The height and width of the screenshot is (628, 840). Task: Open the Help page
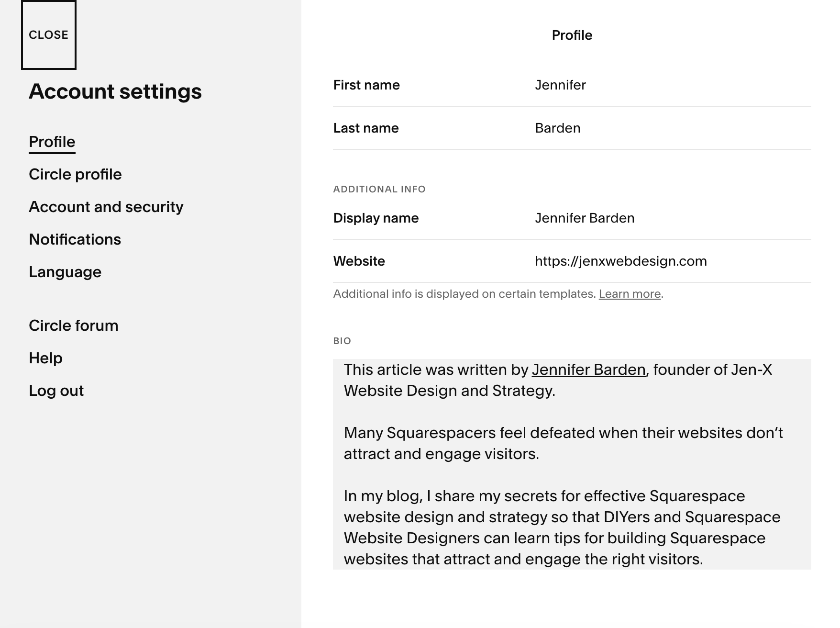pos(45,358)
